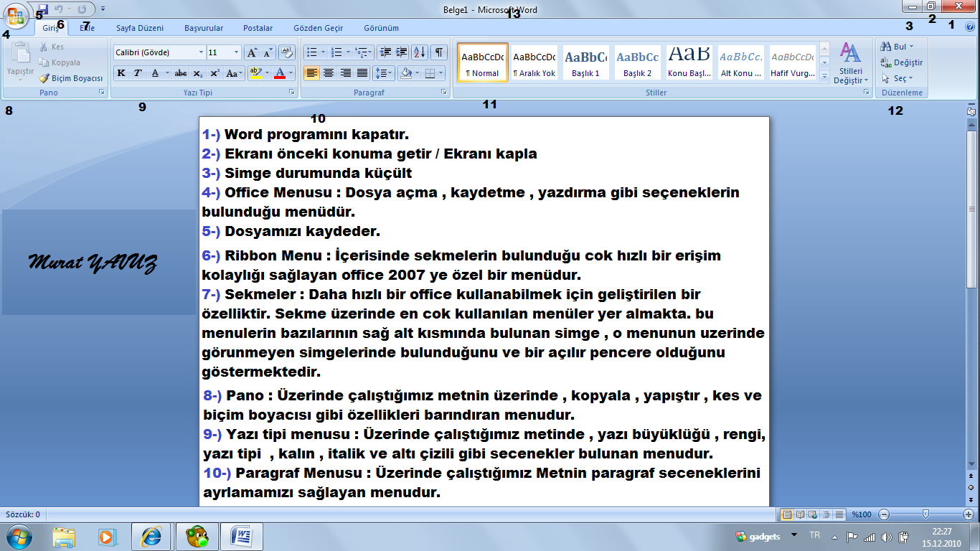Open the Giriş ribbon tab
Screen dimensions: 980x551
[50, 28]
